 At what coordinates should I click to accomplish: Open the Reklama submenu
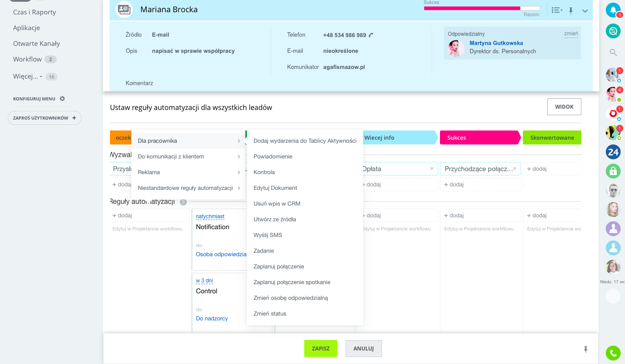(189, 172)
